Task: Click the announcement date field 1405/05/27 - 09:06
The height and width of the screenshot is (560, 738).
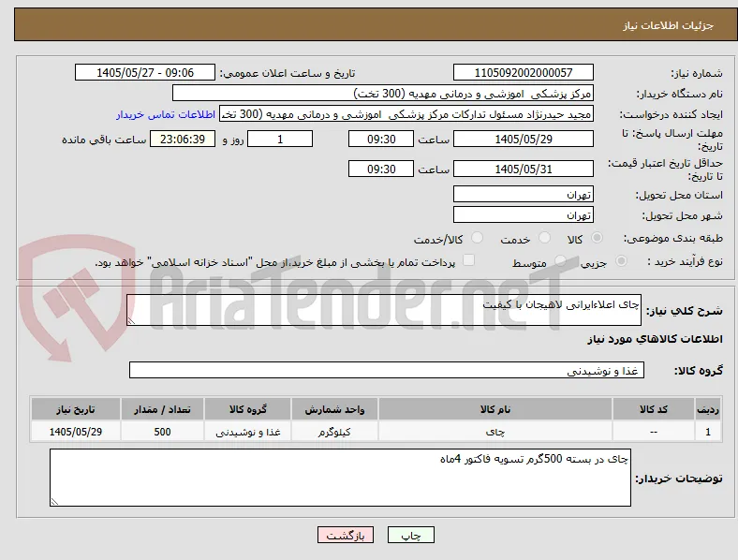Action: click(145, 72)
